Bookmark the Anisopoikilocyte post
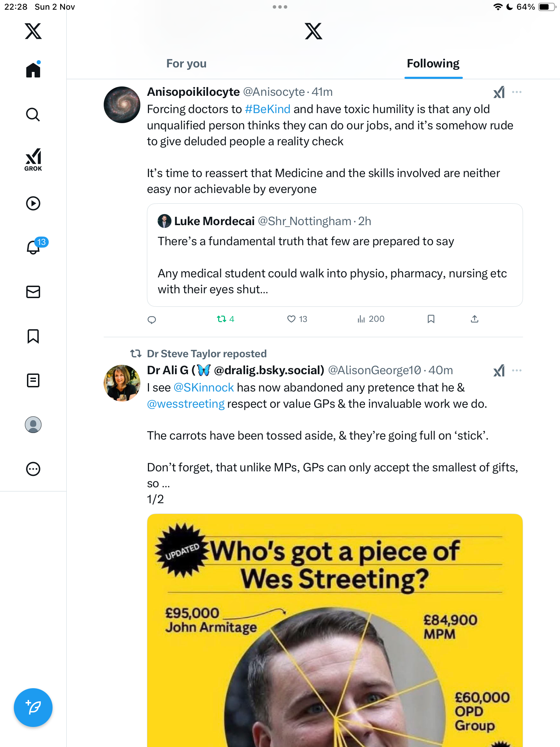560x747 pixels. tap(431, 319)
